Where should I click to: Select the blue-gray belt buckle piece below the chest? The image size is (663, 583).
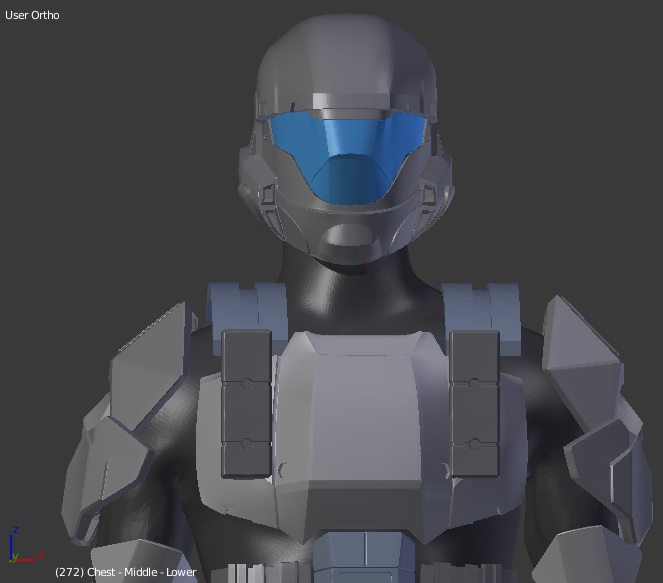[364, 556]
